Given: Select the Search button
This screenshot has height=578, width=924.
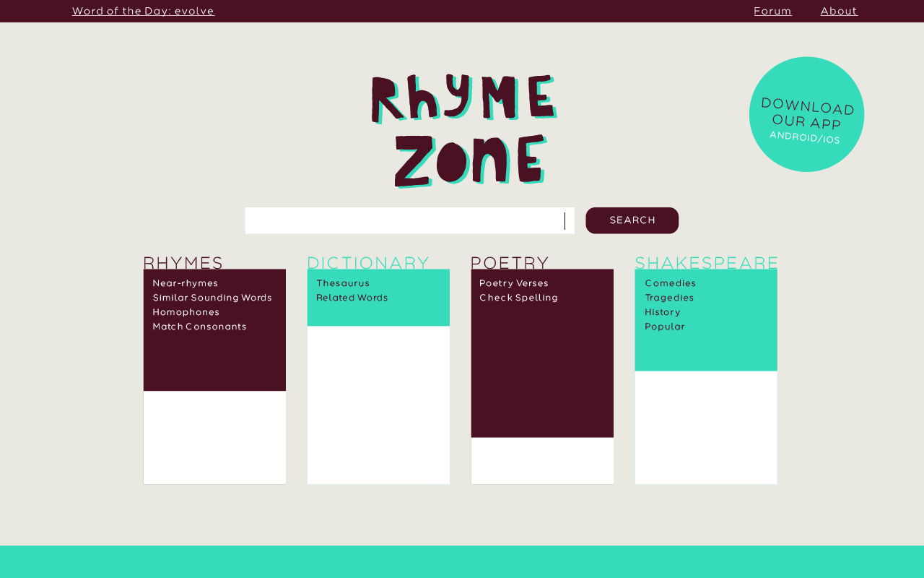Looking at the screenshot, I should tap(632, 220).
